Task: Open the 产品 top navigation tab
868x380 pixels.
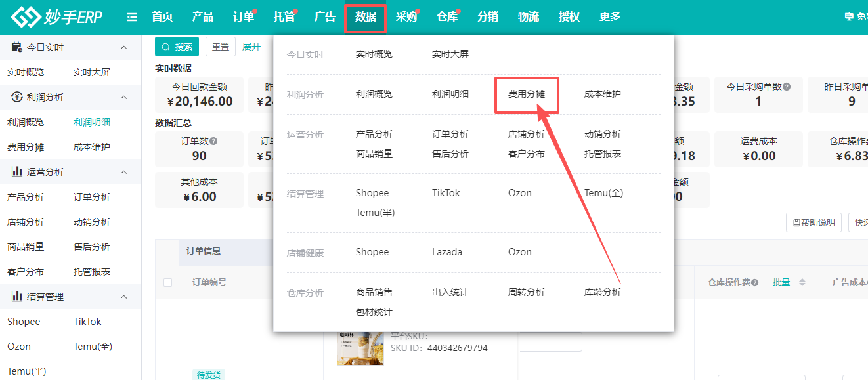Action: point(203,17)
